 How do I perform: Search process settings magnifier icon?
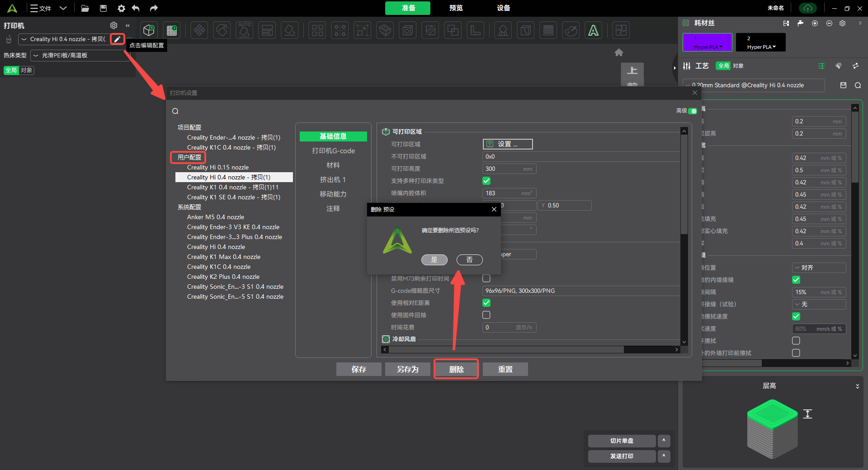(858, 85)
